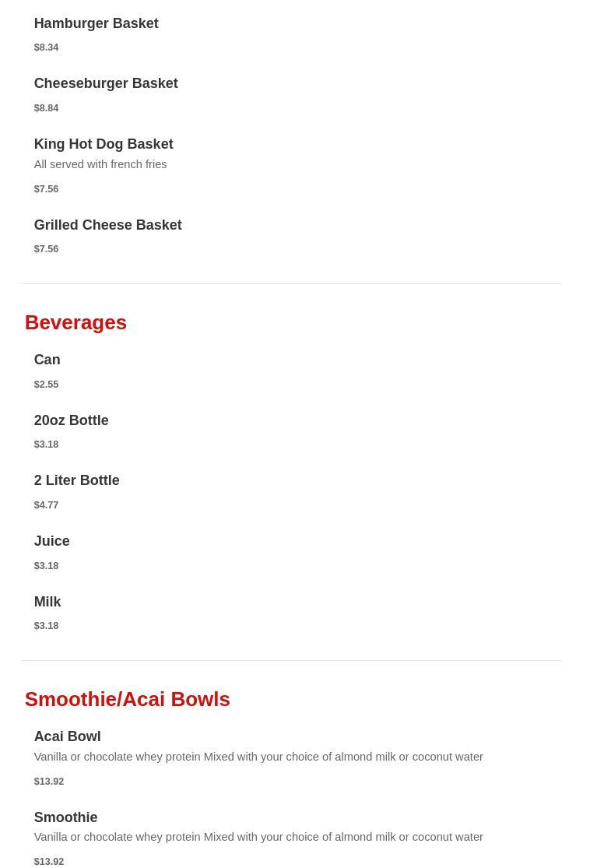The width and height of the screenshot is (611, 868).
Task: Open the King Hot Dog Basket item
Action: [104, 144]
